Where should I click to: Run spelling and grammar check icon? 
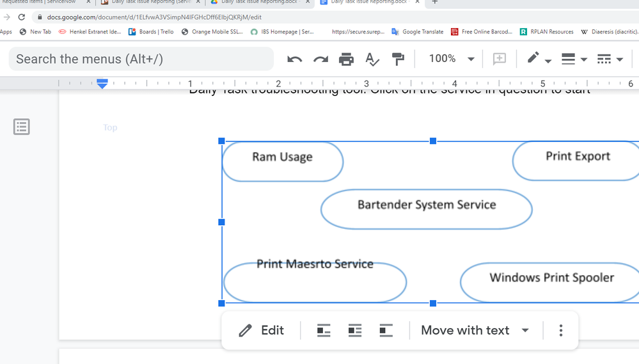[372, 59]
